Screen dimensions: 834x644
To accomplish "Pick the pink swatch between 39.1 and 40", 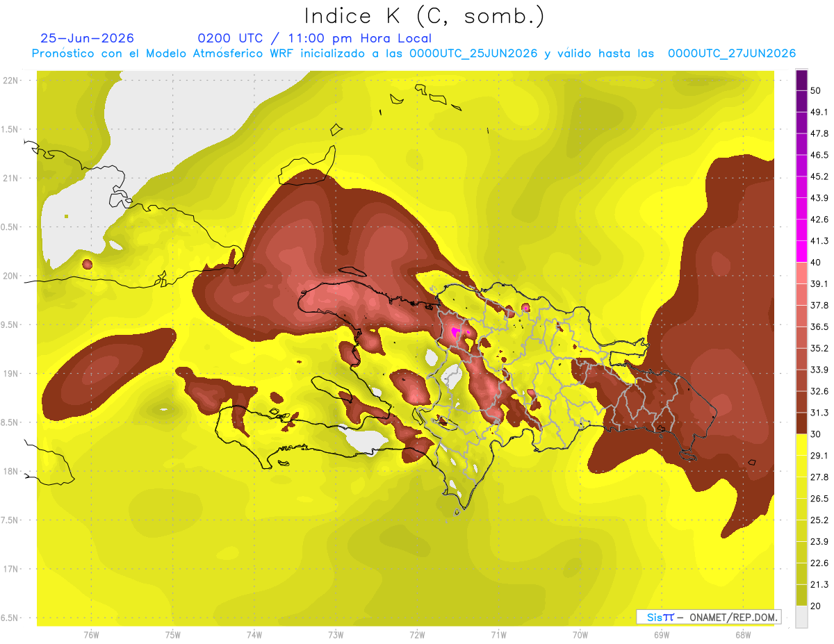I will click(x=801, y=273).
